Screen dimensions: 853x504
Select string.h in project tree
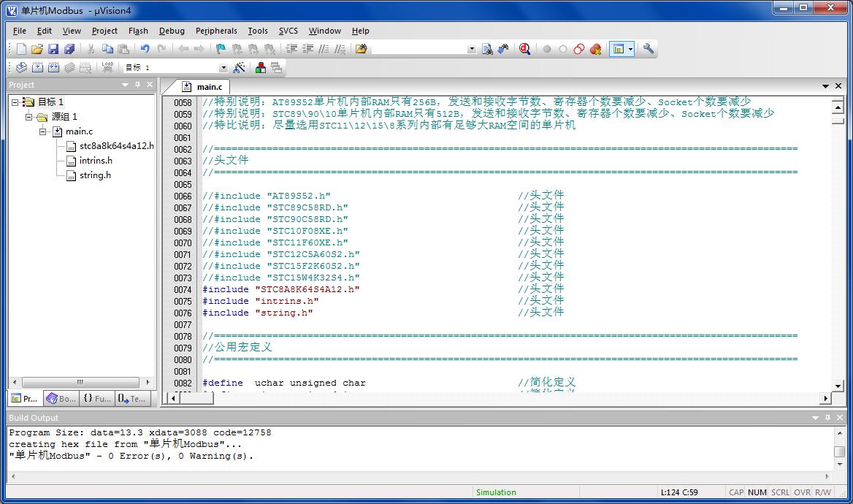tap(95, 175)
